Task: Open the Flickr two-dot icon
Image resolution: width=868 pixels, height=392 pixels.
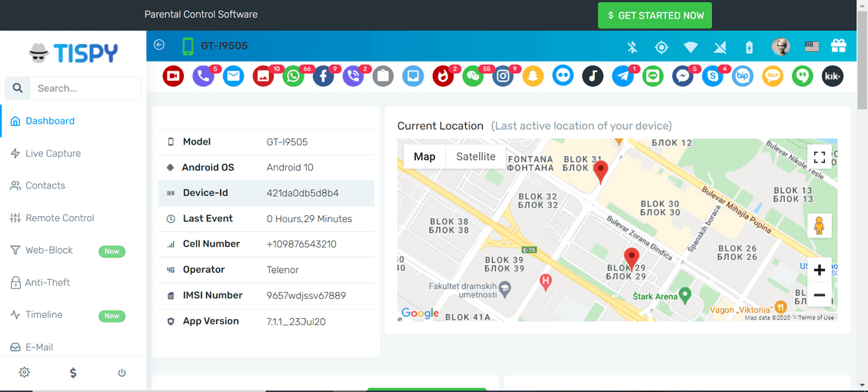Action: 563,76
